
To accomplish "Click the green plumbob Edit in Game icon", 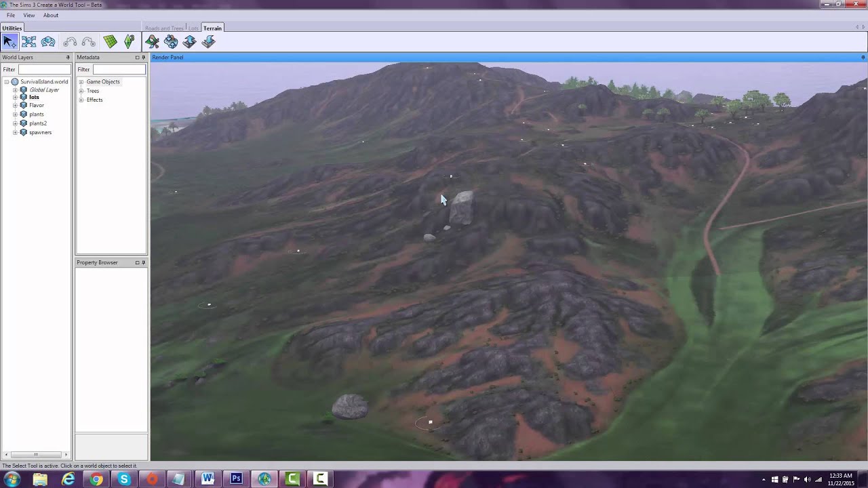I will [x=129, y=42].
